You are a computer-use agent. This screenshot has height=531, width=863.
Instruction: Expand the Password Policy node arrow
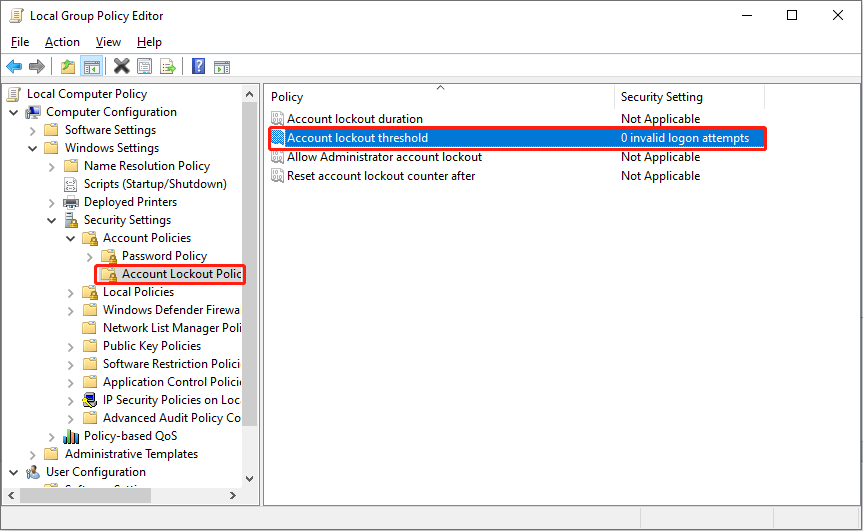point(89,256)
